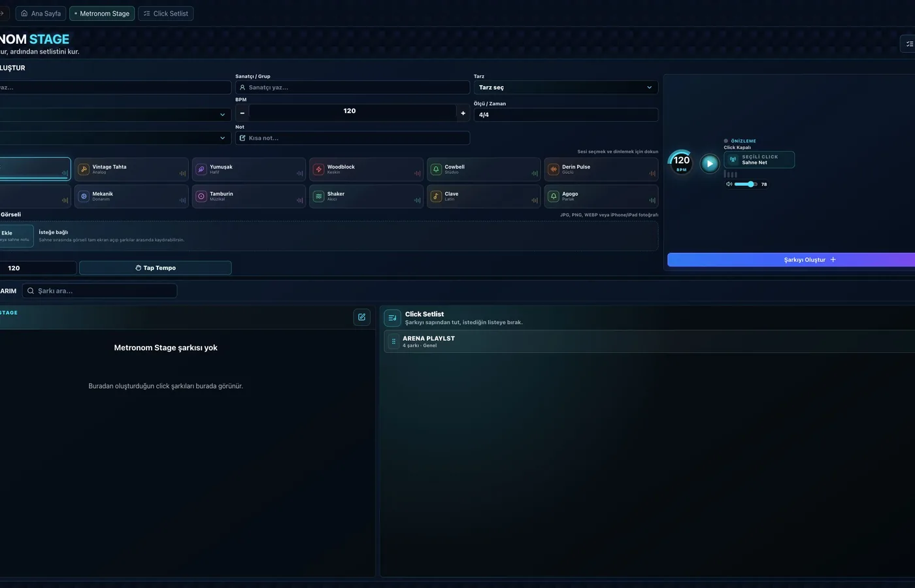
Task: Go to the Ana Sayfa tab
Action: [41, 13]
